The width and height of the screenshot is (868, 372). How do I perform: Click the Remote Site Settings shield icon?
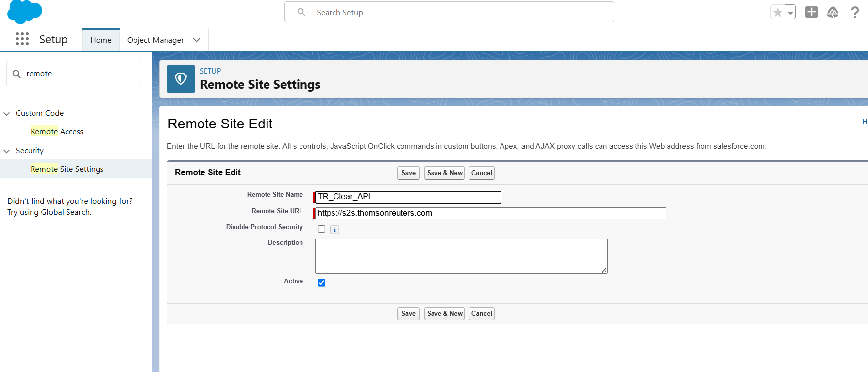click(x=181, y=79)
